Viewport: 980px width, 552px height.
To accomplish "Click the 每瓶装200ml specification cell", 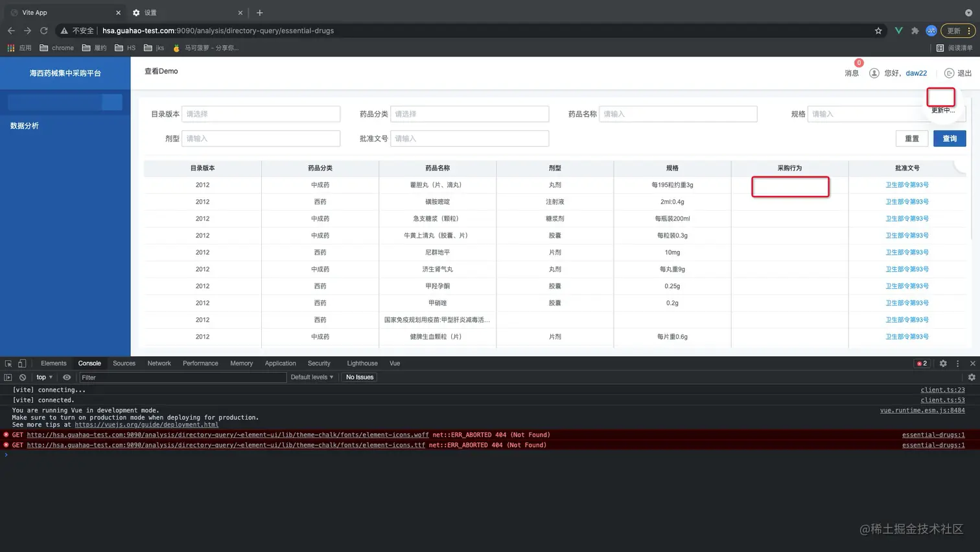I will coord(672,219).
